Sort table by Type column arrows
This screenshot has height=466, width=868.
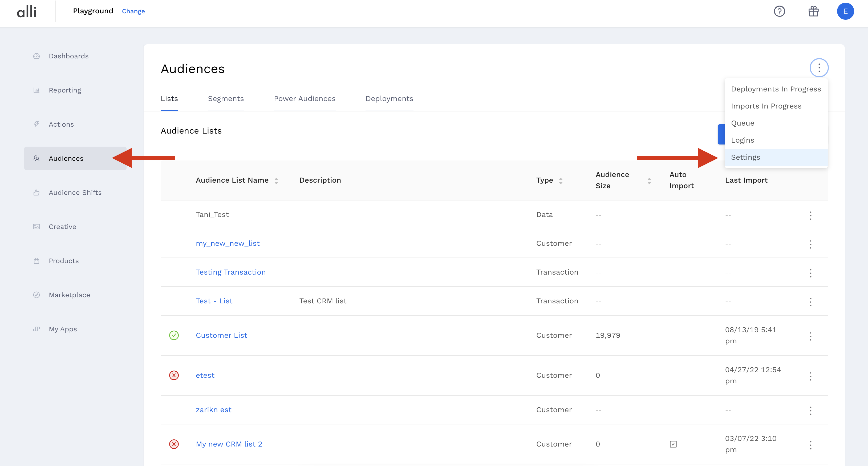pos(561,181)
